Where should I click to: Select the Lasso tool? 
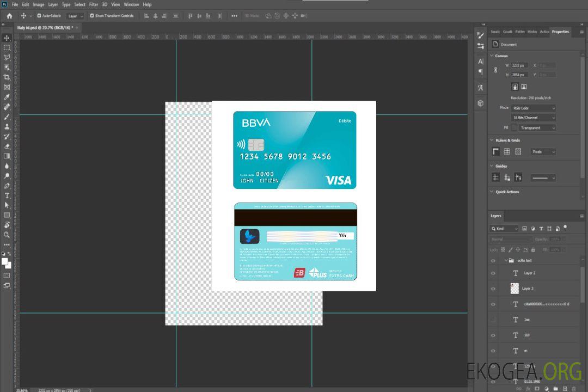pos(7,57)
